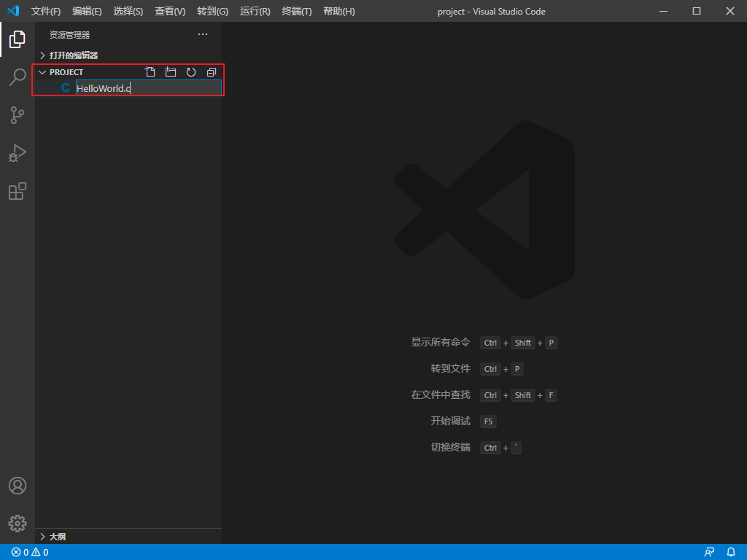Click the errors count icon in status bar
This screenshot has width=747, height=560.
16,553
